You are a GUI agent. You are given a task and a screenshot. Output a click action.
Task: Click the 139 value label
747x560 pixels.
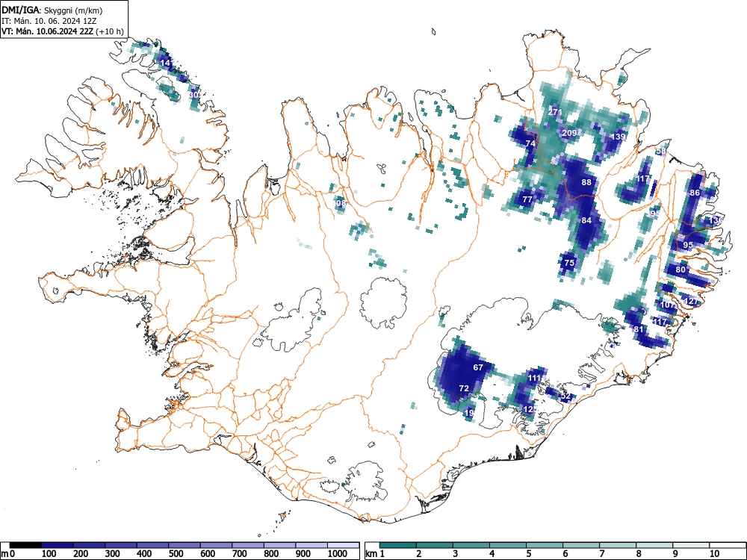pos(618,137)
